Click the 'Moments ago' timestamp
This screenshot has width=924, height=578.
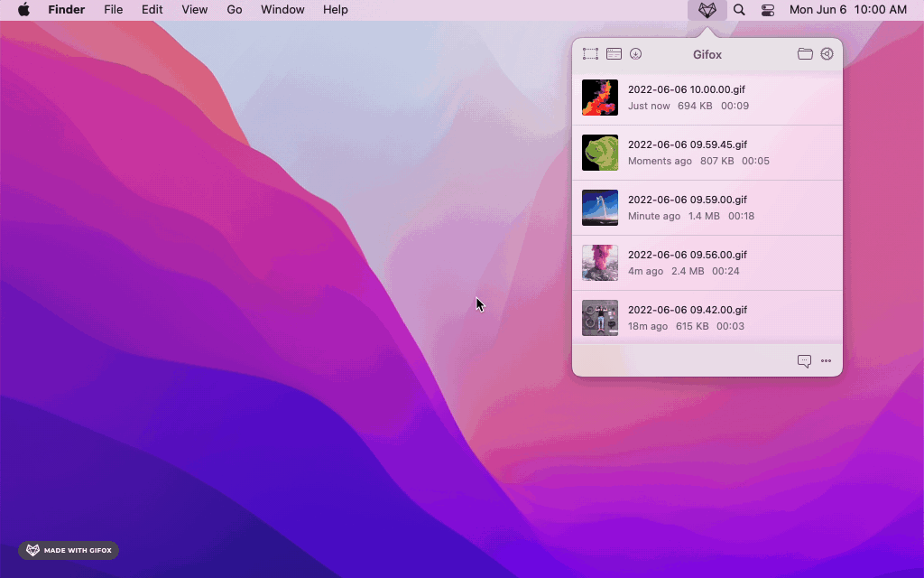coord(660,161)
